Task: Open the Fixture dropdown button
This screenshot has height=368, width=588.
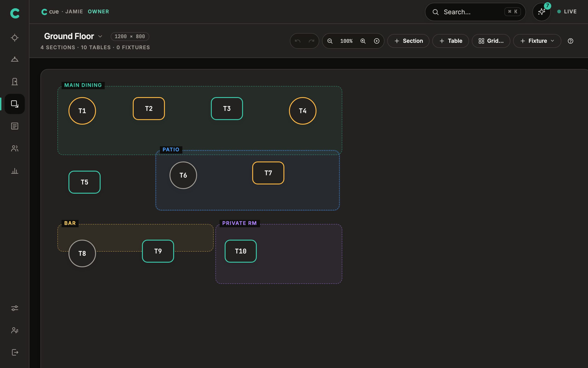Action: pyautogui.click(x=537, y=41)
